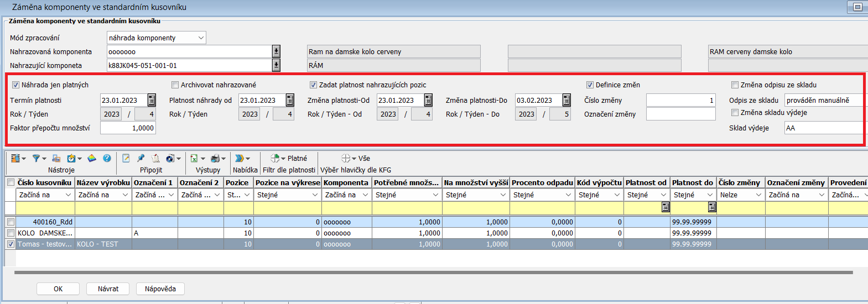Click lookup button beside Nahrazovaná komponenta field
This screenshot has width=868, height=304.
point(276,51)
